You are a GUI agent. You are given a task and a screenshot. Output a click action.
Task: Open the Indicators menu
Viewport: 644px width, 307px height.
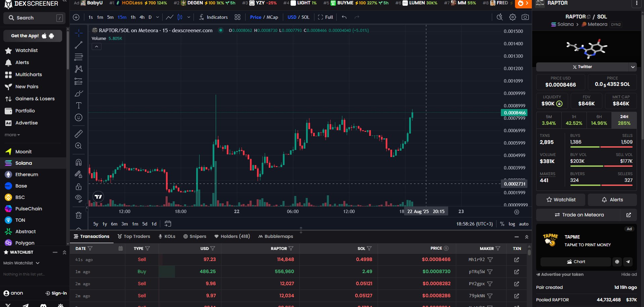coord(213,17)
